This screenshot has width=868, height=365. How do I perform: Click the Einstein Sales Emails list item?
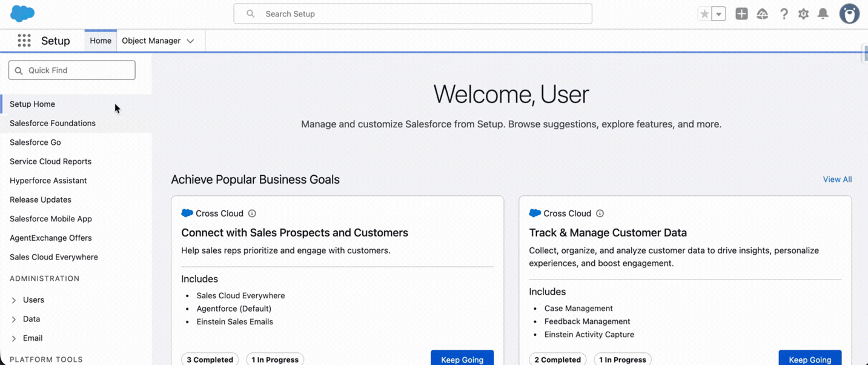click(234, 322)
